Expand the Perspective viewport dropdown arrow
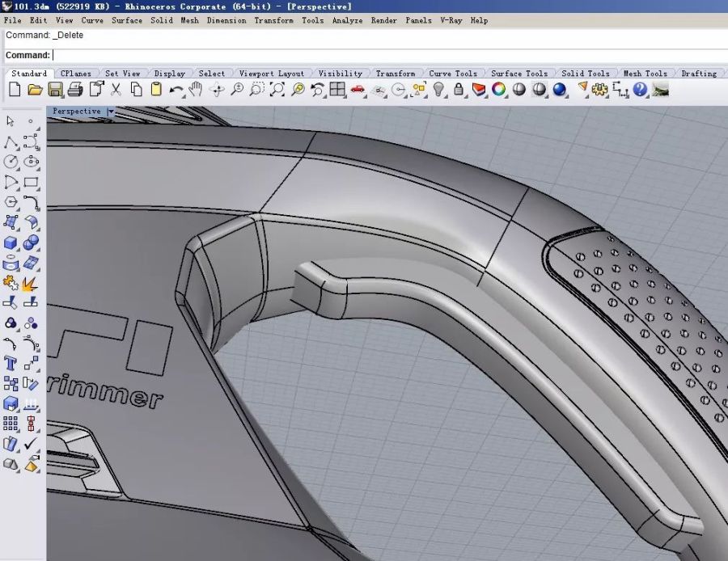This screenshot has width=728, height=561. [x=111, y=112]
